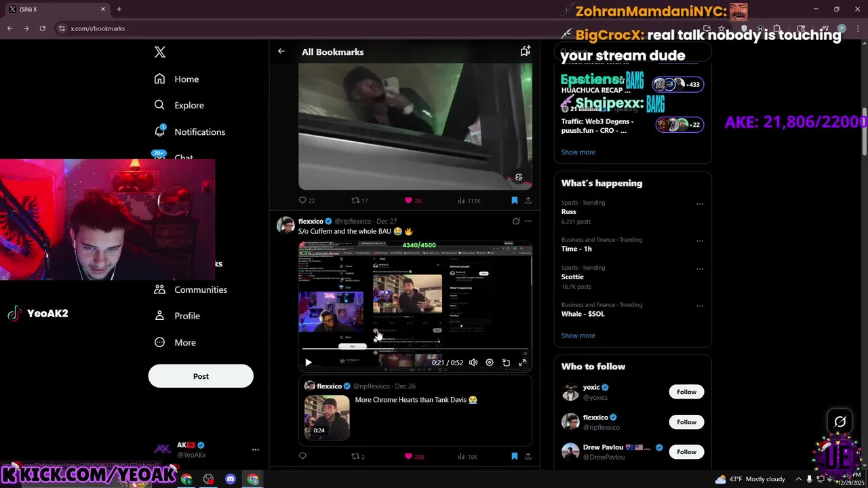Viewport: 868px width, 488px height.
Task: Click the page scrollbar thumb
Action: (x=864, y=132)
